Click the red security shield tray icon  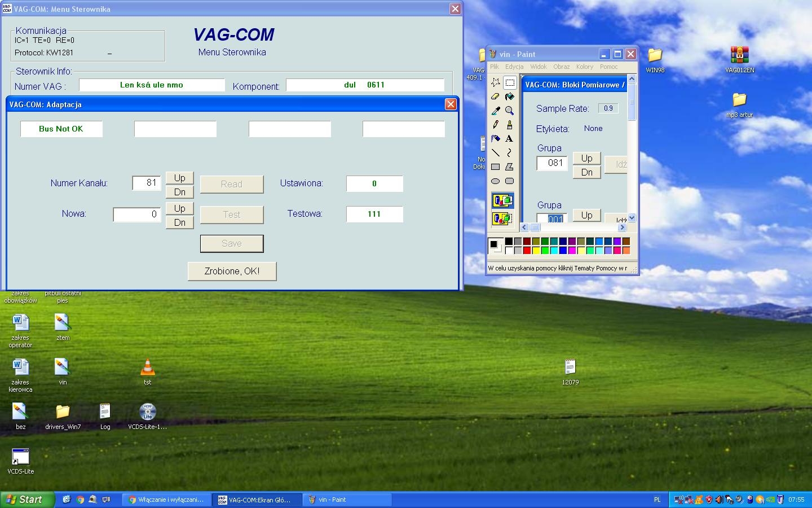[709, 500]
